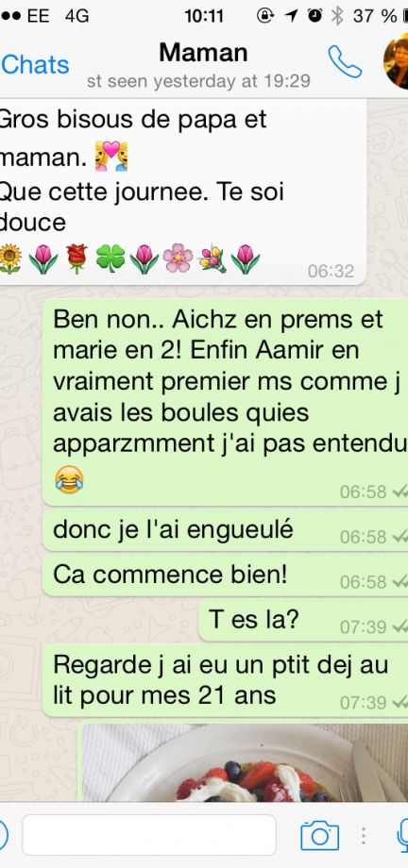The width and height of the screenshot is (408, 868).
Task: Tap the bouquet emoji
Action: pyautogui.click(x=212, y=258)
